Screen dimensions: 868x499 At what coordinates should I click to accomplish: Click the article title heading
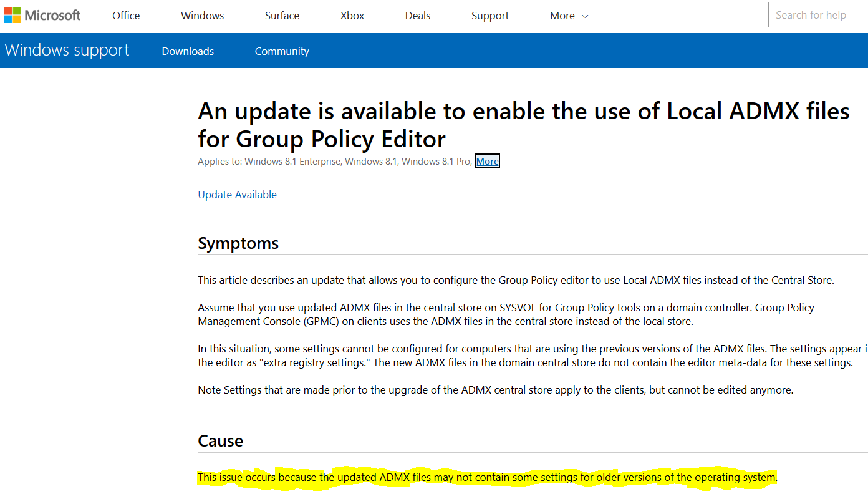coord(524,124)
